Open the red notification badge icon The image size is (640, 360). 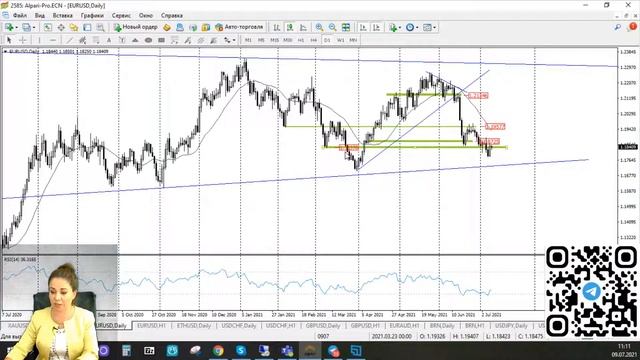(x=632, y=27)
